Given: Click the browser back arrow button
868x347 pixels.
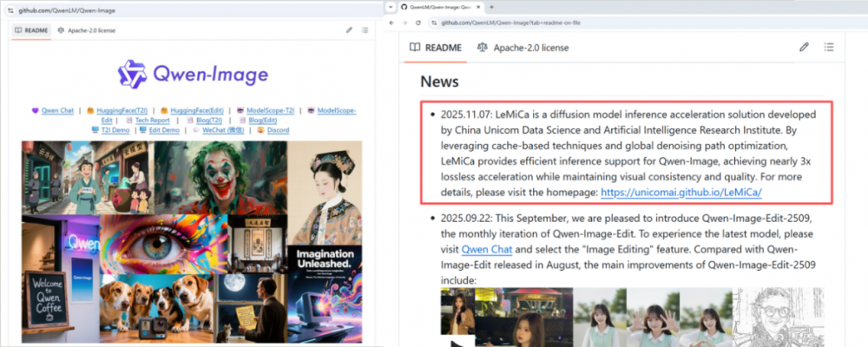Looking at the screenshot, I should coord(391,23).
